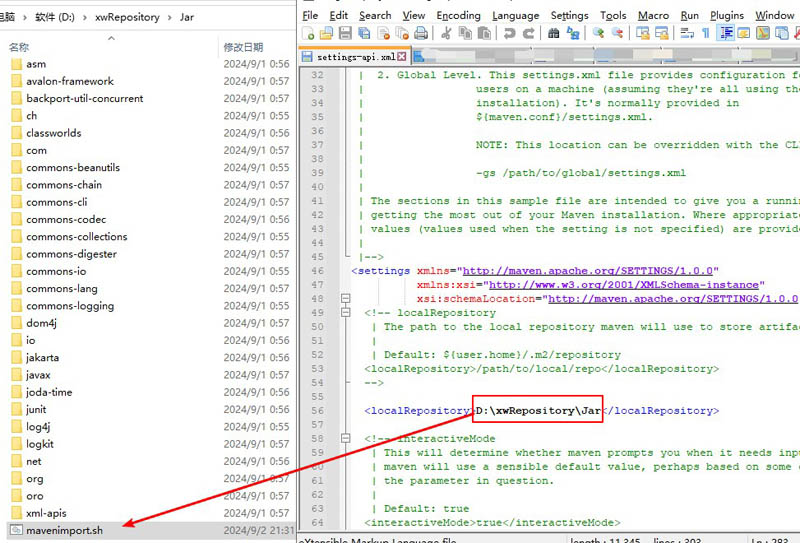Click the Paste toolbar icon
The height and width of the screenshot is (543, 800).
(x=484, y=34)
